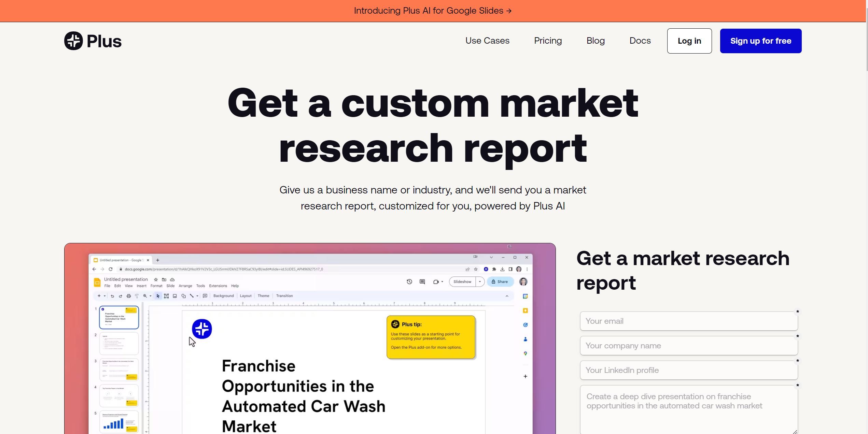Image resolution: width=868 pixels, height=434 pixels.
Task: Click Background in Slides demo toolbar
Action: [x=223, y=296]
